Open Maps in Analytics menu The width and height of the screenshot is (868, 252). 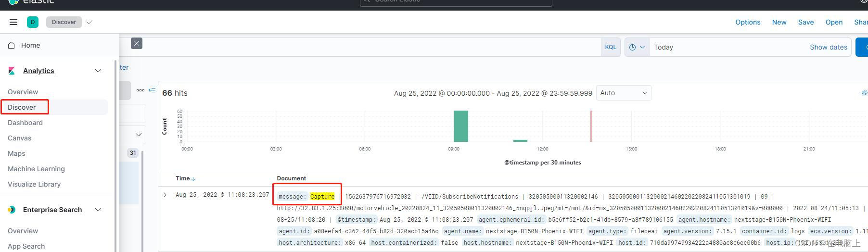[x=16, y=153]
